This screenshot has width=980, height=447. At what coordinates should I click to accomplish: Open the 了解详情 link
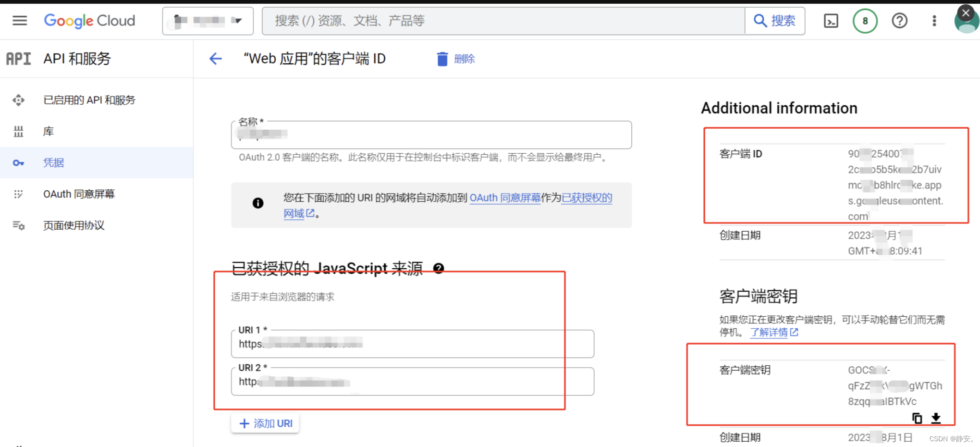[769, 332]
